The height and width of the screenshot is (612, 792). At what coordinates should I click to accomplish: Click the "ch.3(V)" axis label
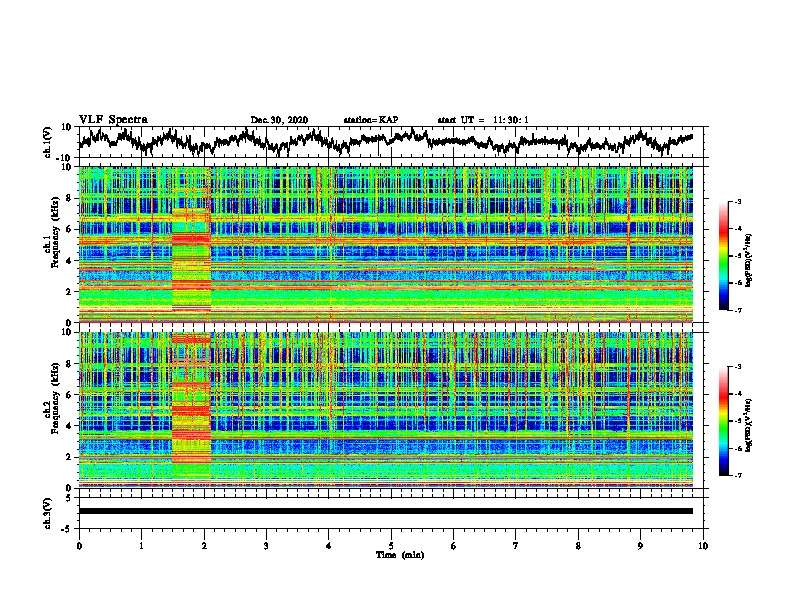pos(48,513)
